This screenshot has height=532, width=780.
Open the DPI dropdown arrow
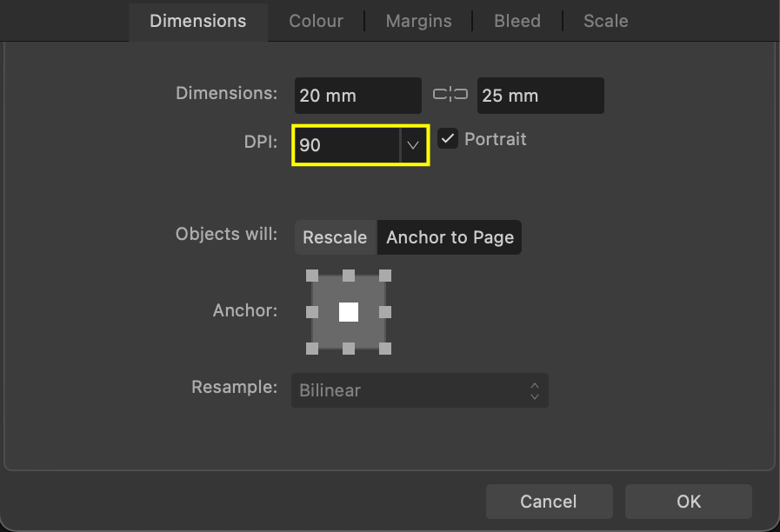pos(413,145)
